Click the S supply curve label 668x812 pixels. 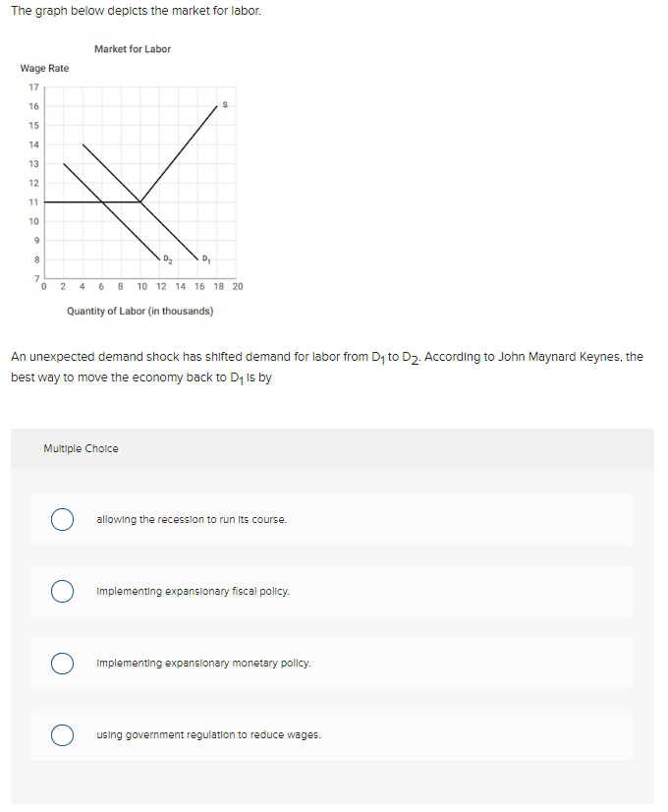point(223,104)
